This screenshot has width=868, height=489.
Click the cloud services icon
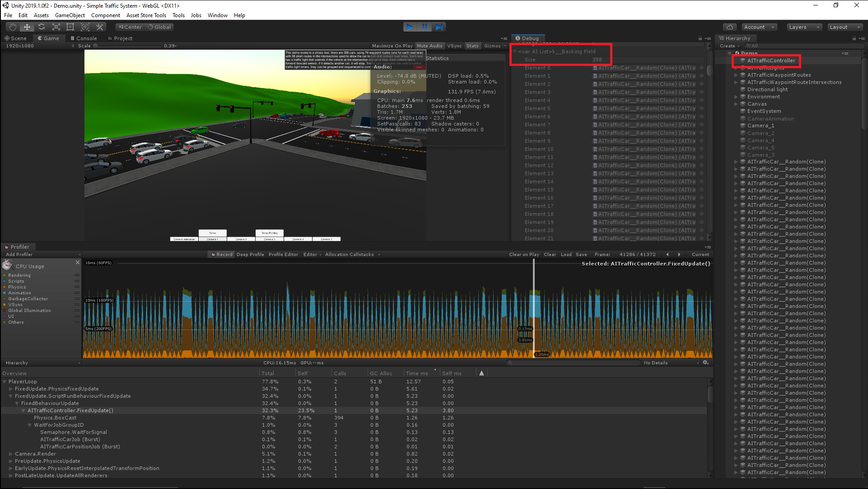pyautogui.click(x=730, y=27)
